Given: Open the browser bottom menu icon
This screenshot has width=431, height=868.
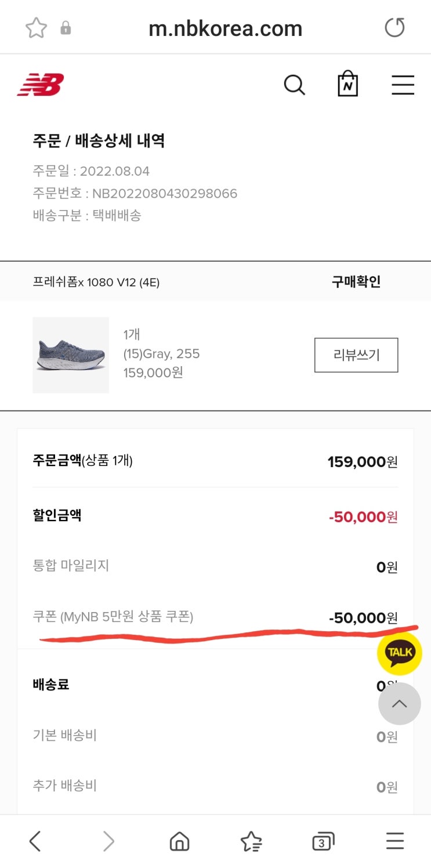Looking at the screenshot, I should pyautogui.click(x=395, y=841).
